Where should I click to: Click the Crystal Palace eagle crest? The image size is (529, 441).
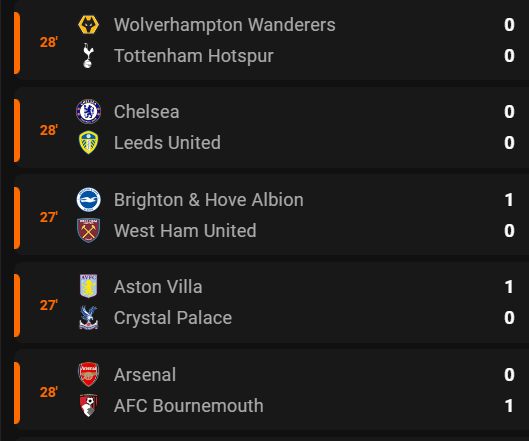[88, 318]
